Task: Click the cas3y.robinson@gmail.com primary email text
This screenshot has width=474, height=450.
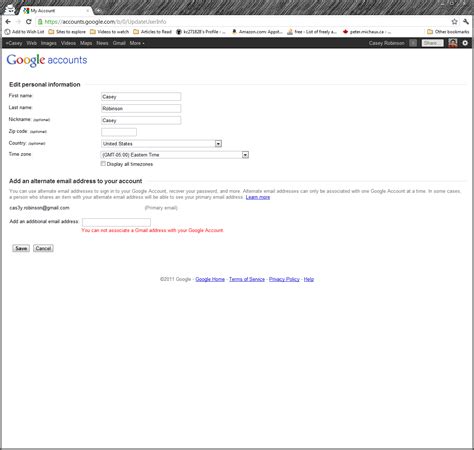Action: click(x=39, y=208)
